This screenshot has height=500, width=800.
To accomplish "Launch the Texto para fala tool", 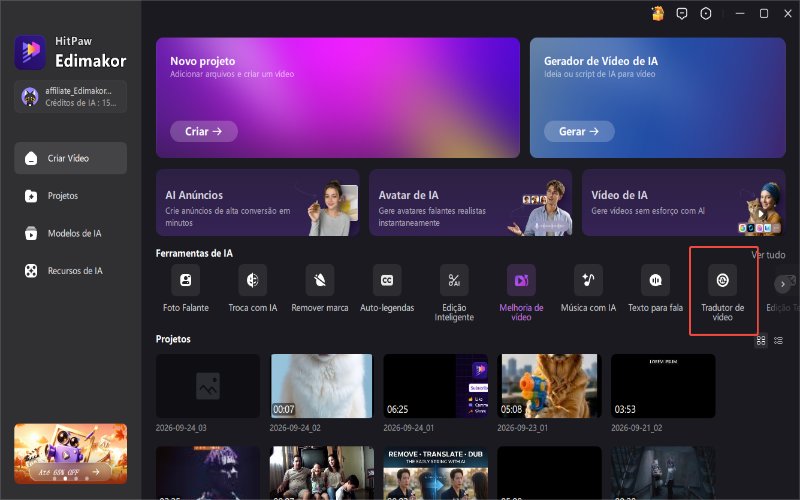I will point(656,280).
